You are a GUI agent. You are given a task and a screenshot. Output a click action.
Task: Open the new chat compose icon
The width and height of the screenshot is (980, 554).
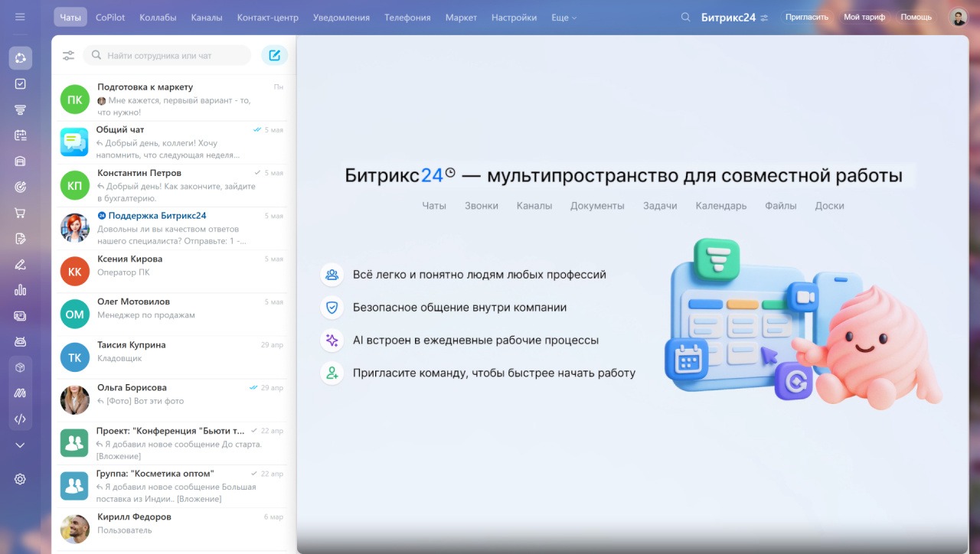pos(274,55)
